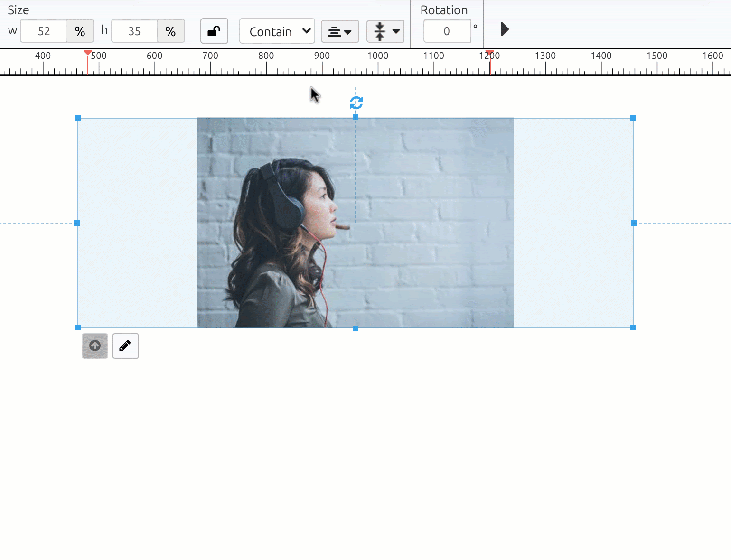Click the Rotation degrees input field

447,31
